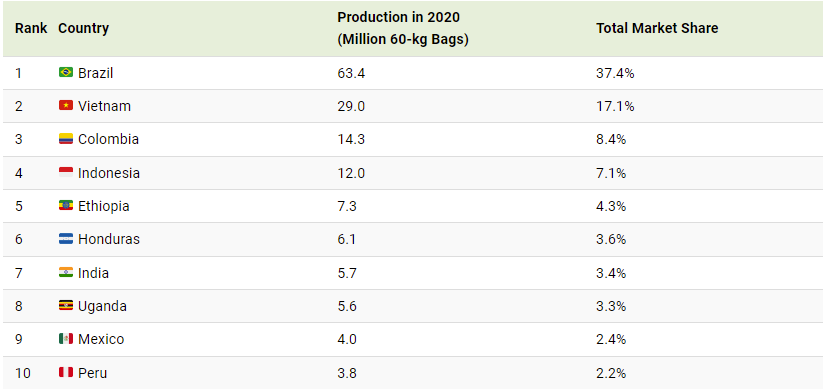Click Brazil's production value 63.4
The image size is (826, 390).
(351, 73)
